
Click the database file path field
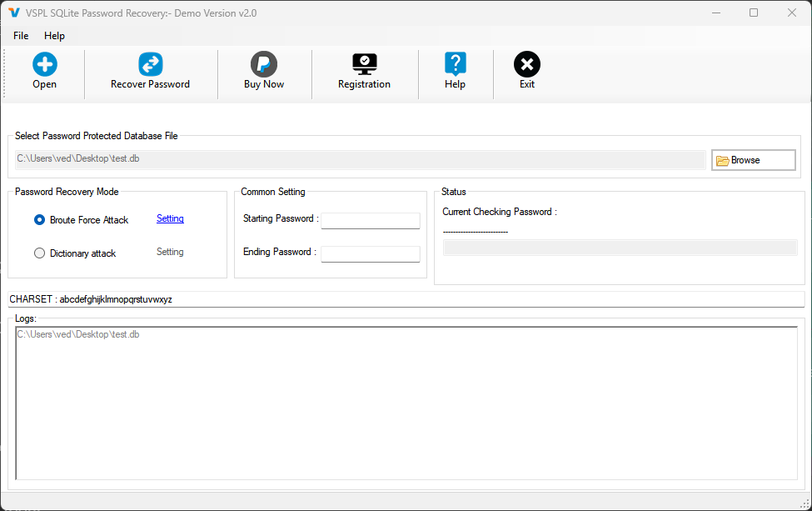coord(361,159)
